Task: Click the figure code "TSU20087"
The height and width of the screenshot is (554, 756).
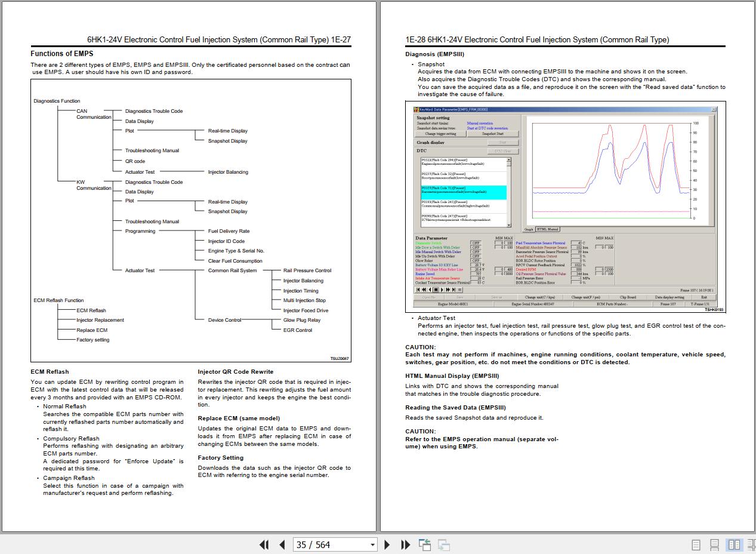Action: (340, 359)
